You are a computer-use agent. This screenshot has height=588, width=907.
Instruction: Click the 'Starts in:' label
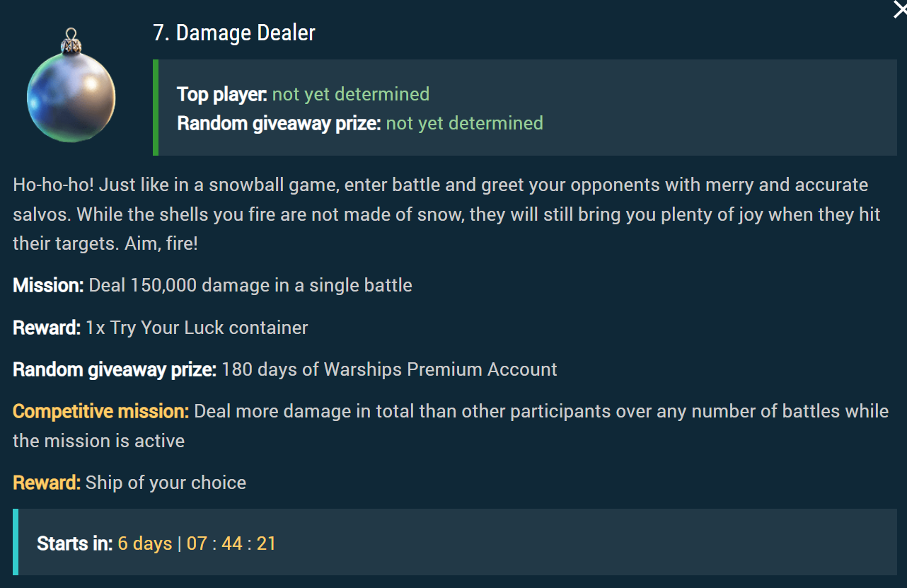(x=74, y=543)
